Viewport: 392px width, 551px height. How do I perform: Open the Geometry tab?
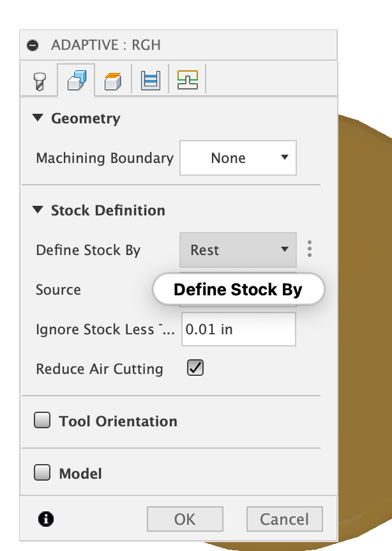[x=77, y=80]
